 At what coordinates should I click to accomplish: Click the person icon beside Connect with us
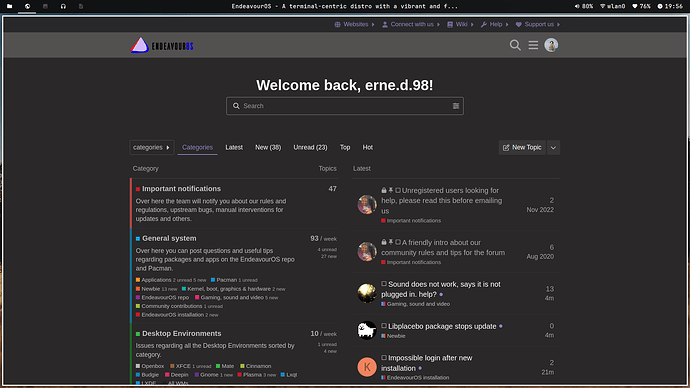385,25
